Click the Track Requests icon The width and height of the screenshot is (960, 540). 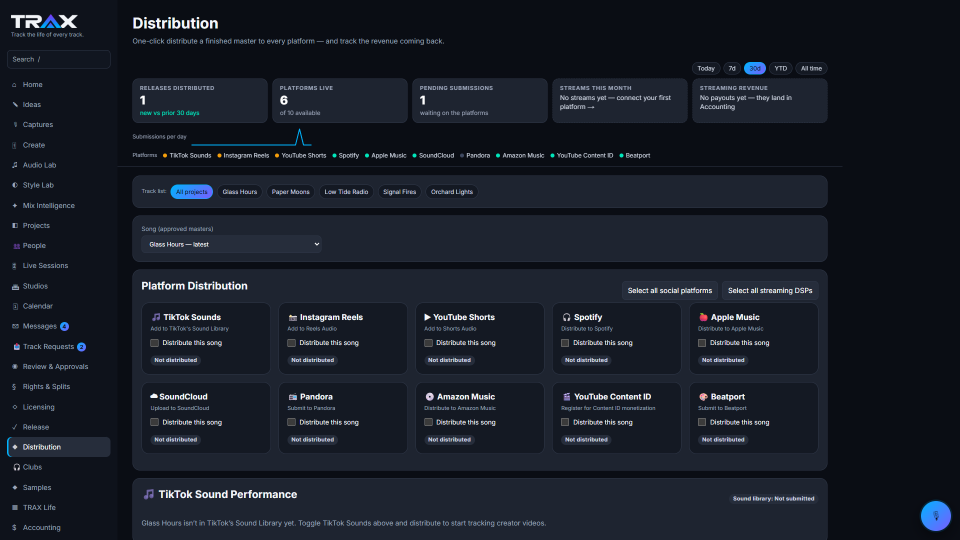(x=17, y=347)
